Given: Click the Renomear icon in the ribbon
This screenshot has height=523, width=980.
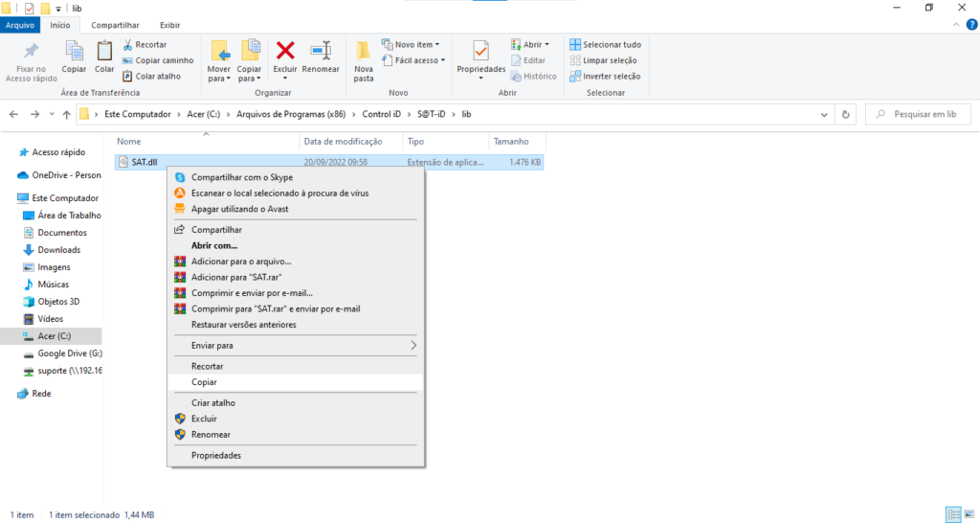Looking at the screenshot, I should click(x=321, y=52).
